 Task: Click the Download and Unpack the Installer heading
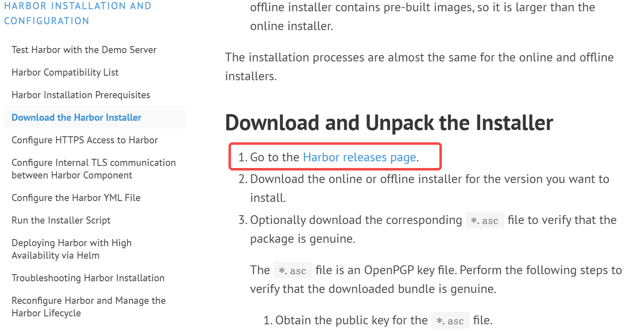[389, 122]
